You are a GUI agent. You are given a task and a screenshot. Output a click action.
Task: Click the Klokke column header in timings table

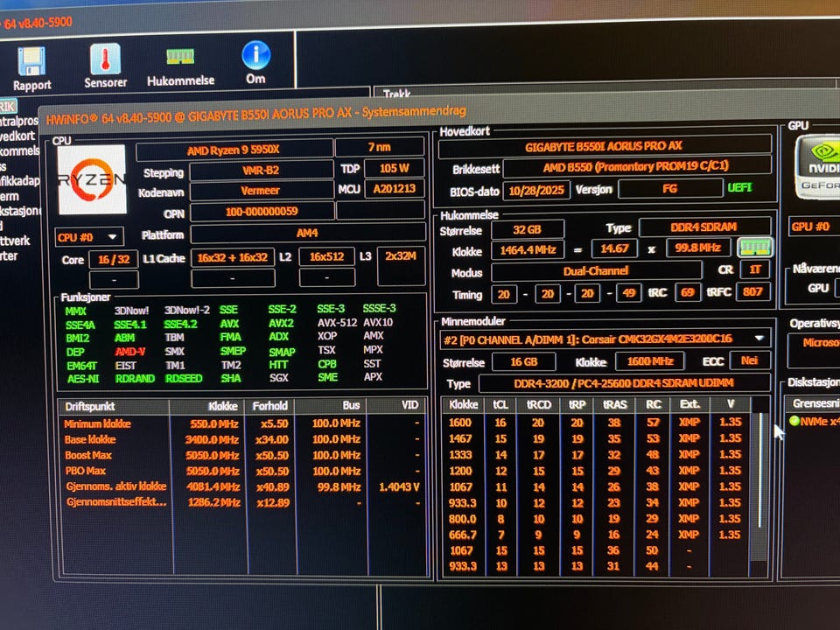coord(463,404)
